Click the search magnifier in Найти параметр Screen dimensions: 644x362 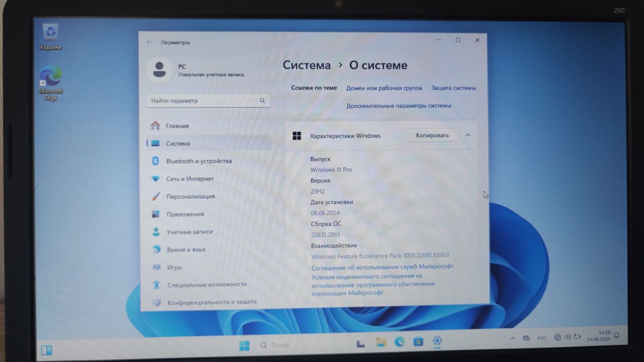click(262, 101)
